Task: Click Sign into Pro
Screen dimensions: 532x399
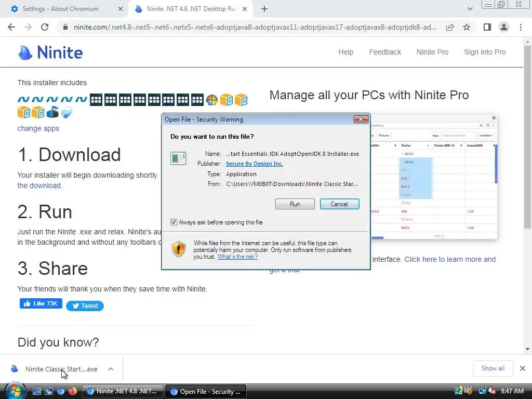Action: (x=485, y=52)
